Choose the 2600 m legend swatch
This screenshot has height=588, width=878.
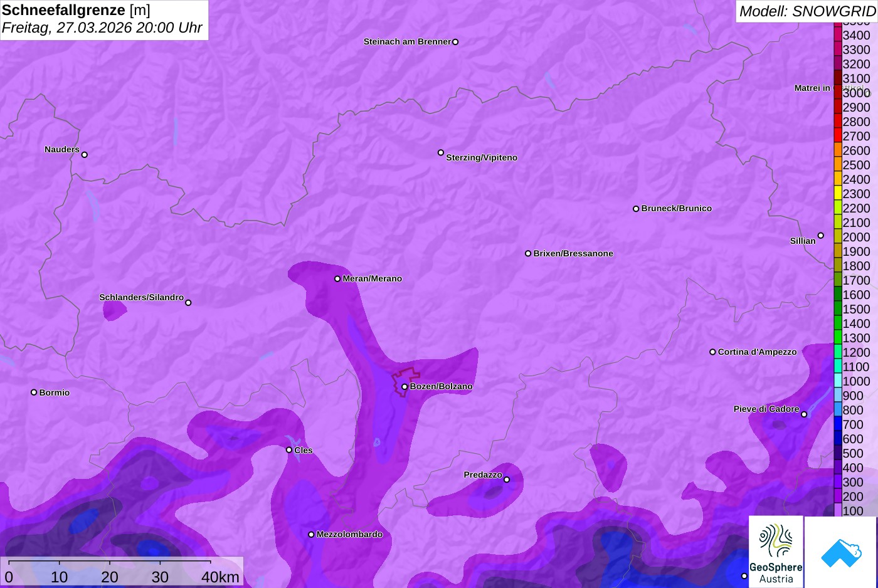point(838,150)
